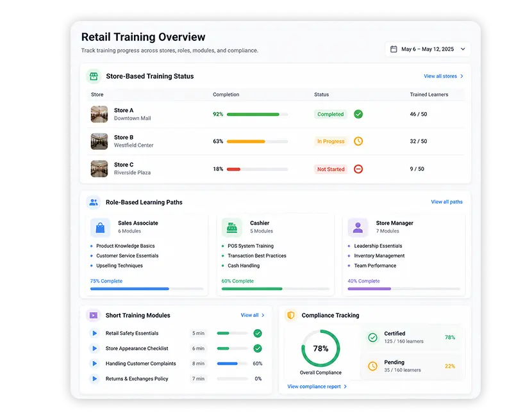Click the Trained Learners column header
The height and width of the screenshot is (420, 532).
(x=429, y=95)
